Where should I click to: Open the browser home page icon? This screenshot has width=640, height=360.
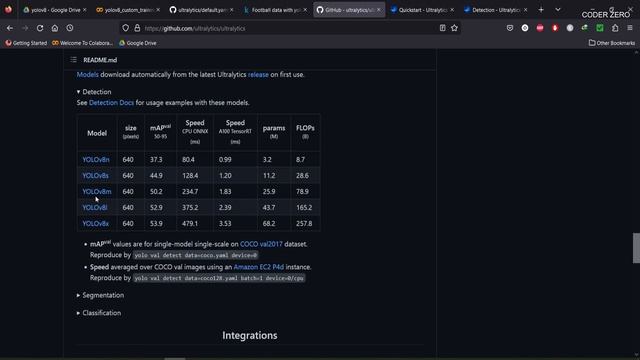[x=55, y=28]
